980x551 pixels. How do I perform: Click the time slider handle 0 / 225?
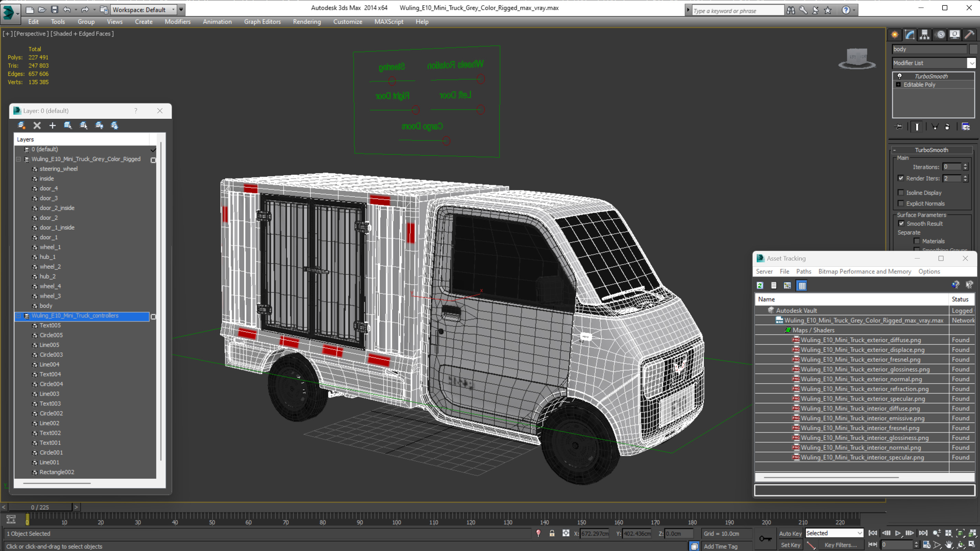(40, 507)
